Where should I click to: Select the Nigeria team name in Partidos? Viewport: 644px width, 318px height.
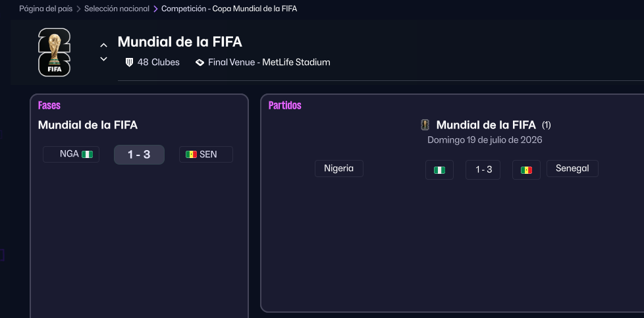[338, 169]
